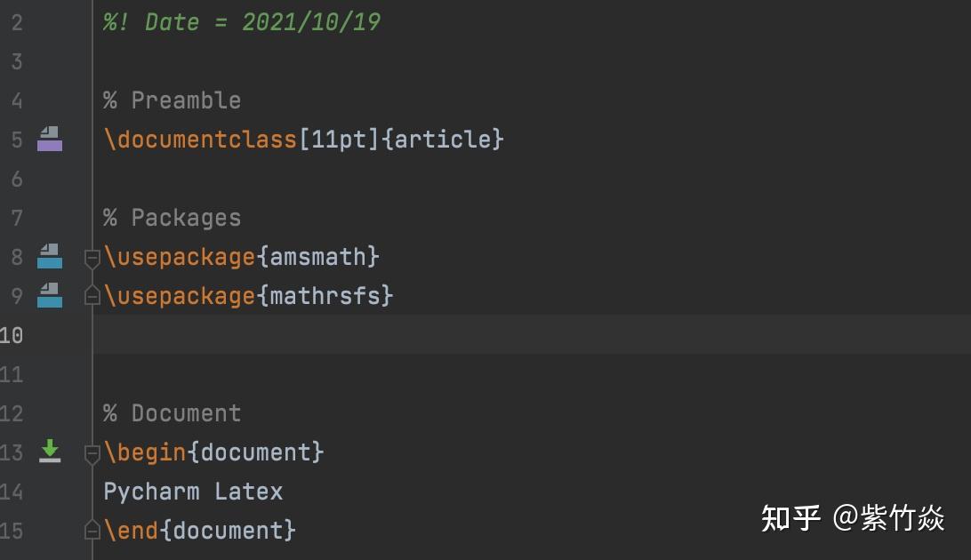
Task: Click the documentclass gutter icon on line 5
Action: [x=49, y=140]
